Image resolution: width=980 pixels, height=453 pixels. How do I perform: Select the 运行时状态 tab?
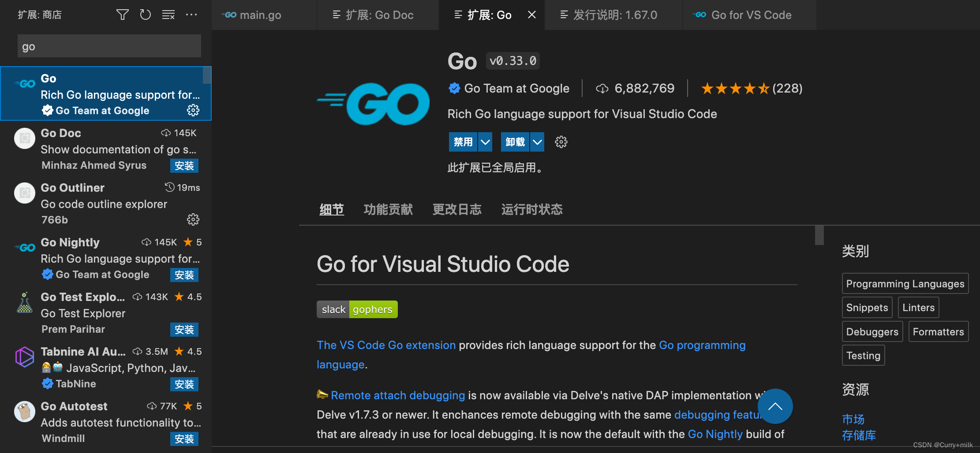pyautogui.click(x=532, y=209)
